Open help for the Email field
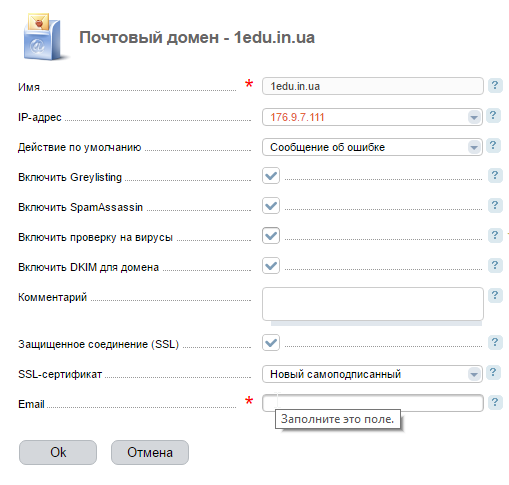Screen dimensions: 509x485 pyautogui.click(x=495, y=402)
